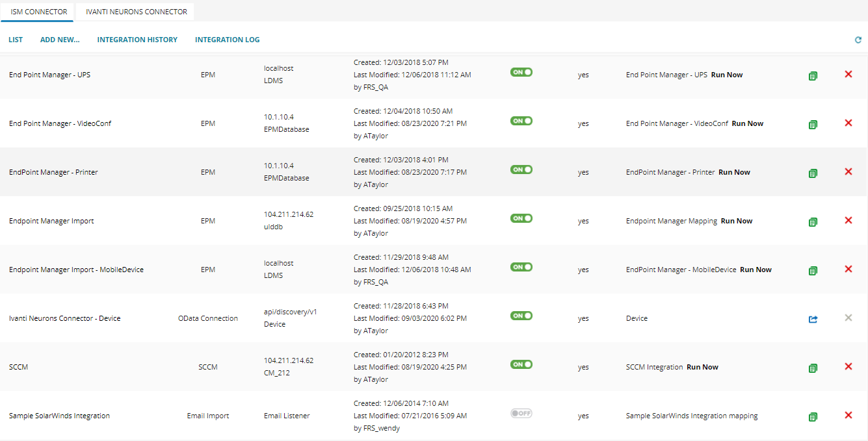This screenshot has height=441, width=868.
Task: Select the Sample SolarWinds Integration mapping text
Action: [x=692, y=416]
